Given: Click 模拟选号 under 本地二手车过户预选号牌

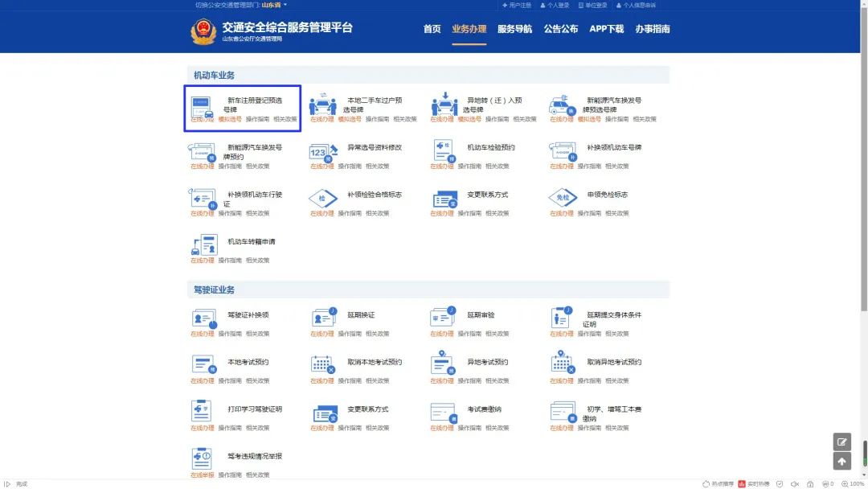Looking at the screenshot, I should tap(350, 119).
